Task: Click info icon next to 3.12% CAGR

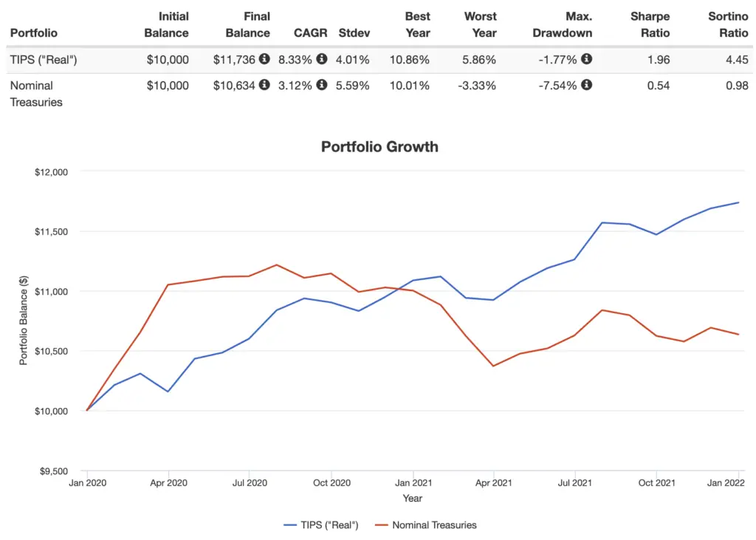Action: tap(322, 85)
